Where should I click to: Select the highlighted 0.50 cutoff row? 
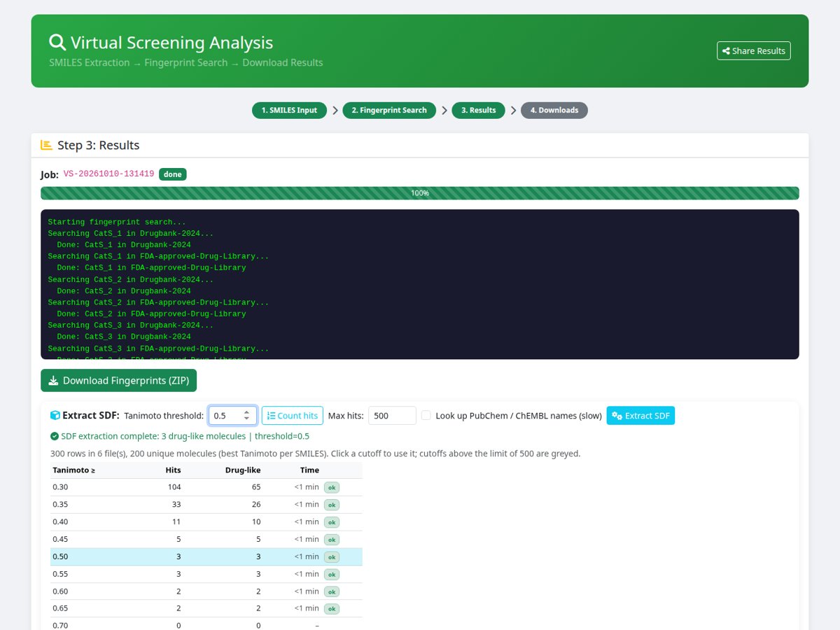pos(206,557)
